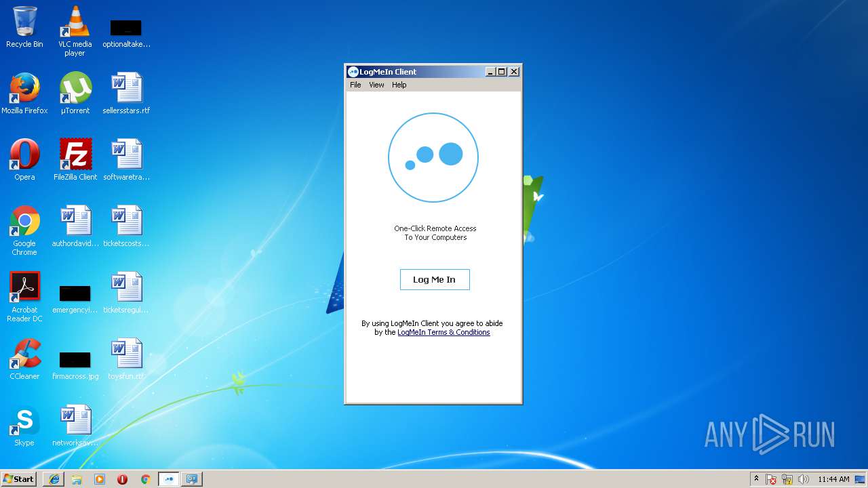Select the softwaretra document icon
This screenshot has height=488, width=868.
point(126,160)
